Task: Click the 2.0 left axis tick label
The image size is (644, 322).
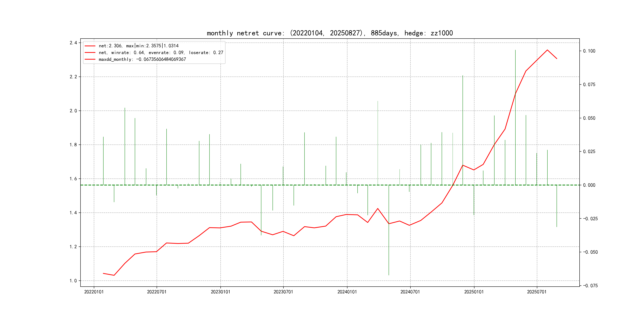Action: 73,111
